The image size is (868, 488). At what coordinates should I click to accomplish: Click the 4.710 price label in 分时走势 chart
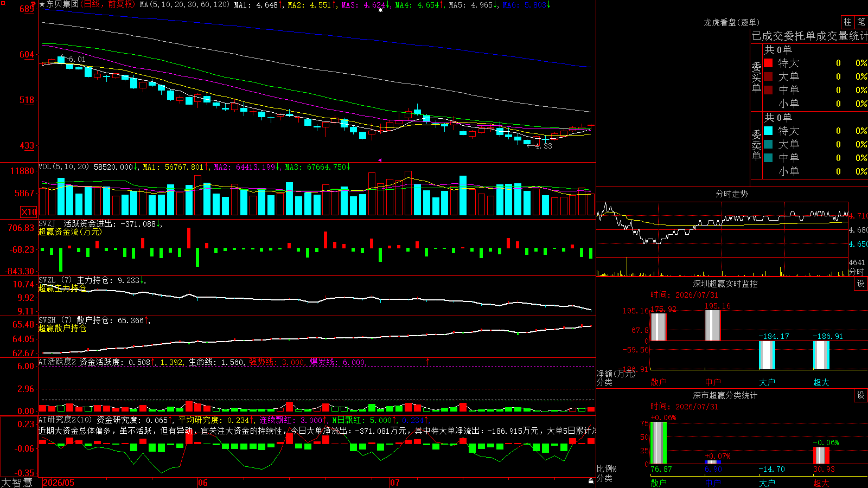coord(858,216)
